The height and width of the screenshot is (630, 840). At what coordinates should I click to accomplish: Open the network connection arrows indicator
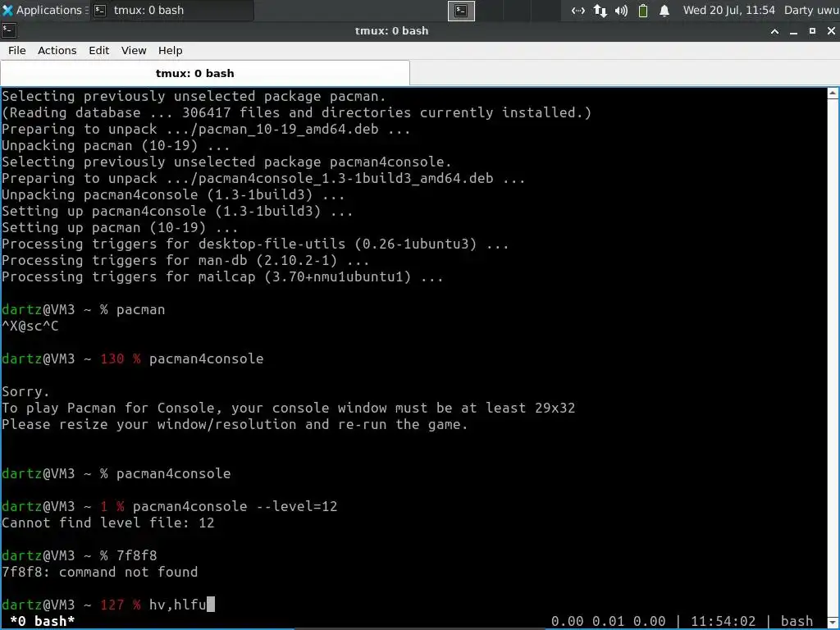click(x=578, y=11)
